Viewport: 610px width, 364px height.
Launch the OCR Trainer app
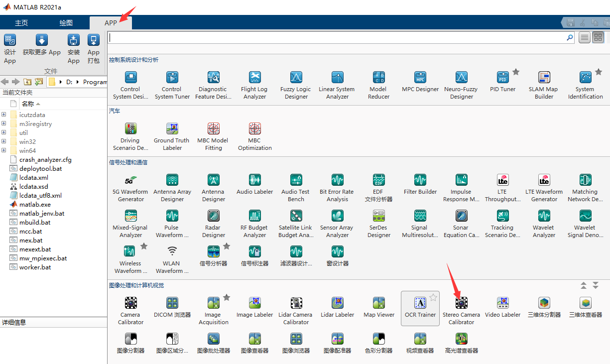420,307
